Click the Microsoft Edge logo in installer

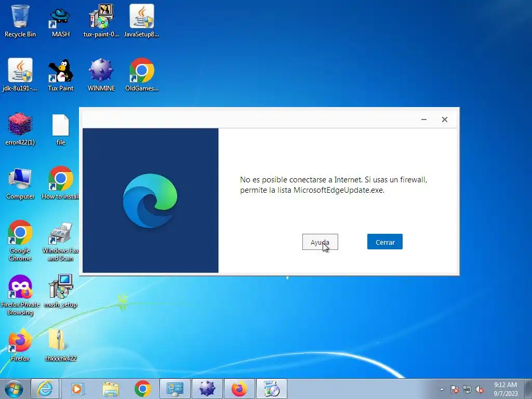[x=150, y=200]
